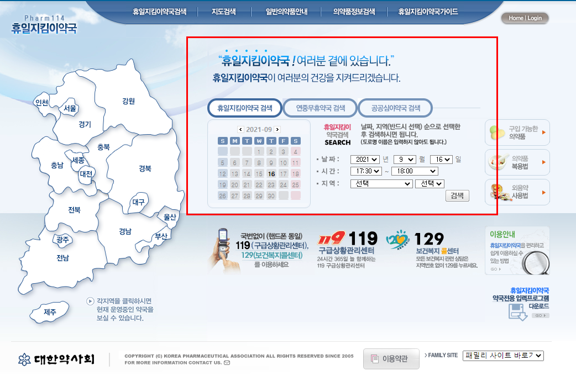Open the end time dropdown 18:00
Screen dimensions: 576x392
coord(415,171)
